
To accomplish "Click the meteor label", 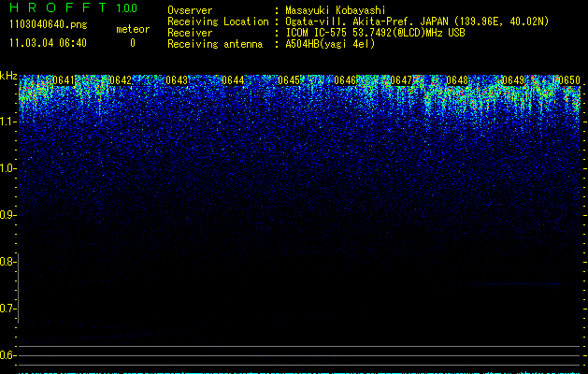I will [x=133, y=29].
